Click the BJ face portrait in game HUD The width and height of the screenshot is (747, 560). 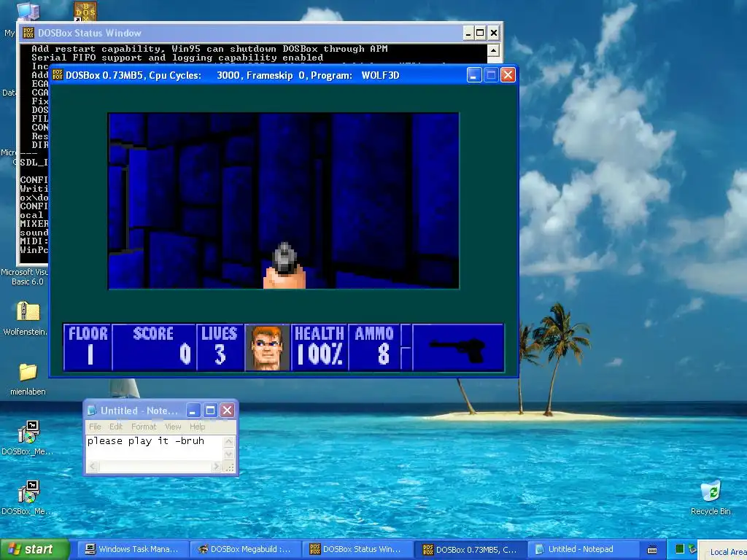click(267, 348)
